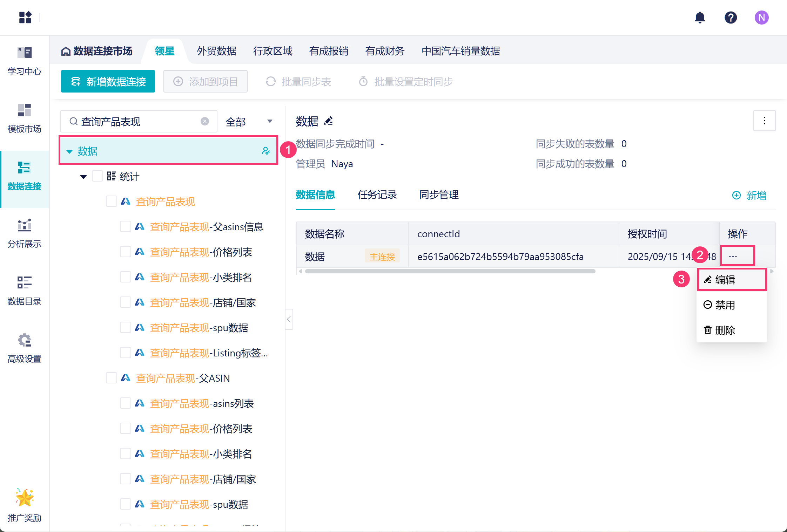The width and height of the screenshot is (787, 532).
Task: Select checkbox for 查询产品表现-父ASIN
Action: tap(111, 378)
